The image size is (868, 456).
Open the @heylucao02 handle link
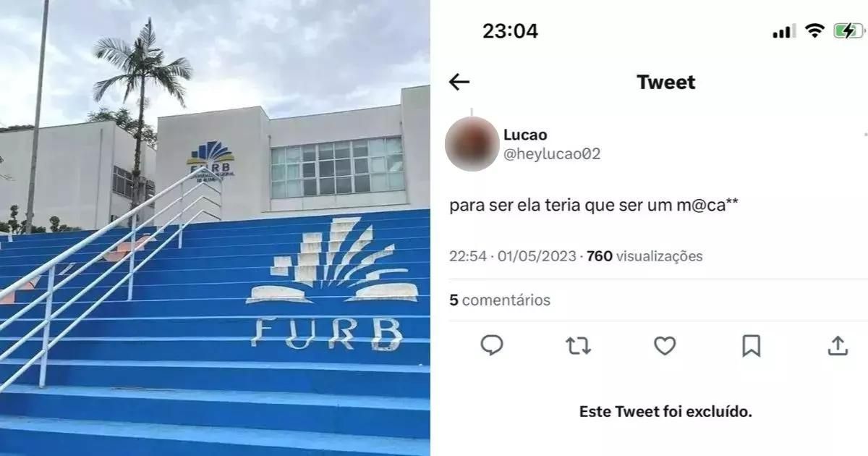552,153
